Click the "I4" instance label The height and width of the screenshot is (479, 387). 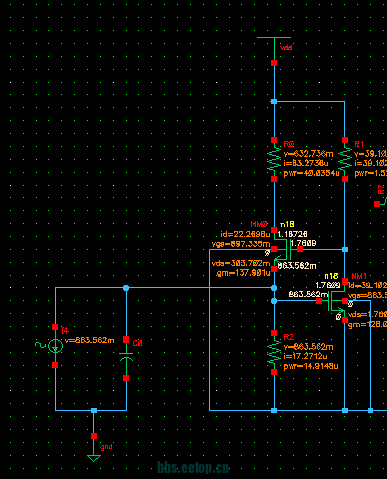[65, 330]
